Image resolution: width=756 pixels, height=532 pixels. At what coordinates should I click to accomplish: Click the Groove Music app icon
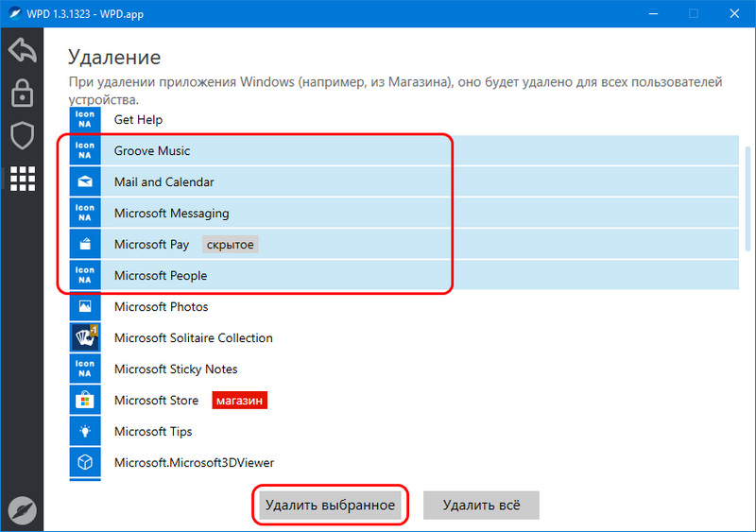[85, 150]
